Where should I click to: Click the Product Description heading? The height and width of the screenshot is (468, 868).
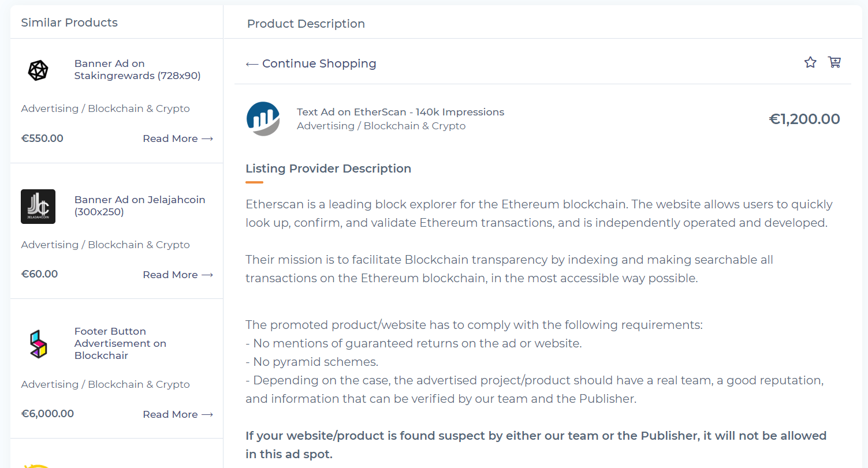pyautogui.click(x=306, y=24)
